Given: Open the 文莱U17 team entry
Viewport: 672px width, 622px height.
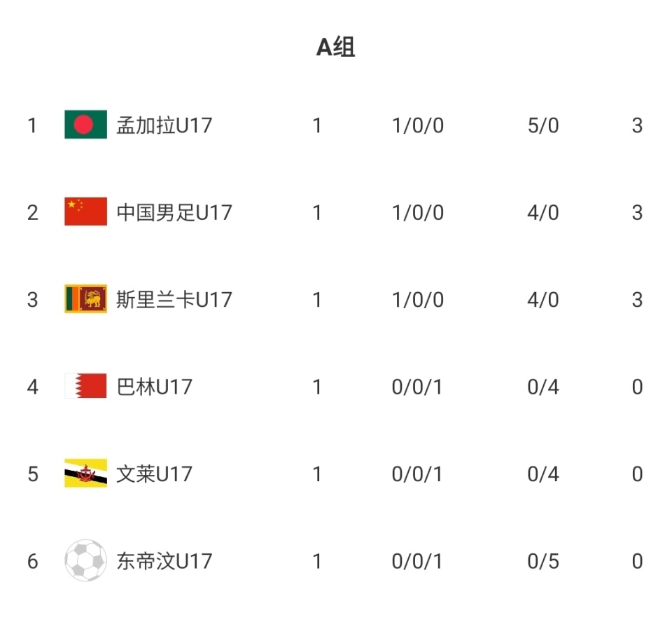Looking at the screenshot, I should [x=155, y=474].
